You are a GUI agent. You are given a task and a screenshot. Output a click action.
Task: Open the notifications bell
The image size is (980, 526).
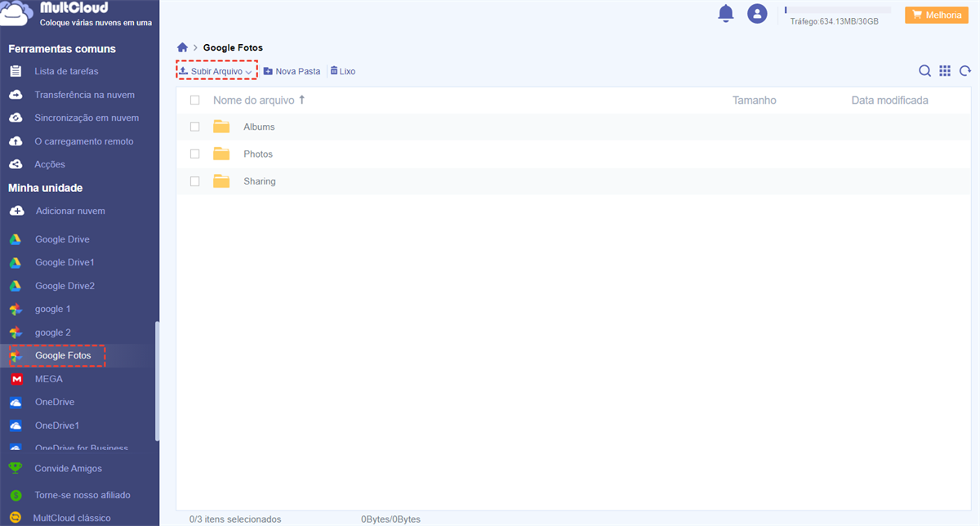tap(725, 13)
